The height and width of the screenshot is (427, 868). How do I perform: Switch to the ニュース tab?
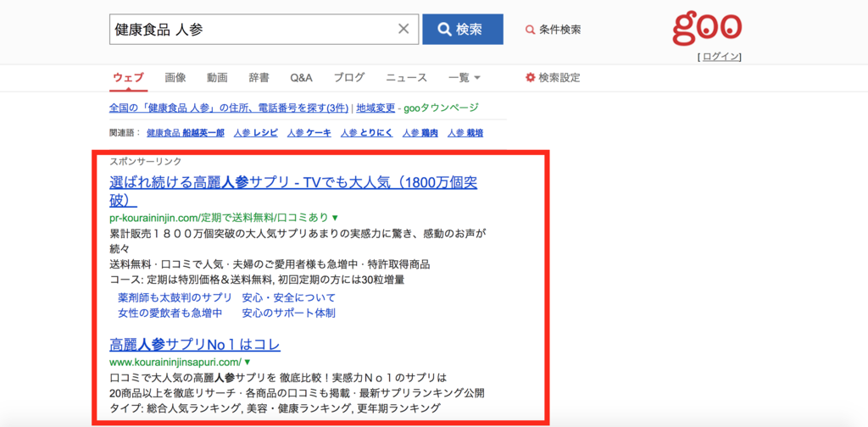[406, 77]
